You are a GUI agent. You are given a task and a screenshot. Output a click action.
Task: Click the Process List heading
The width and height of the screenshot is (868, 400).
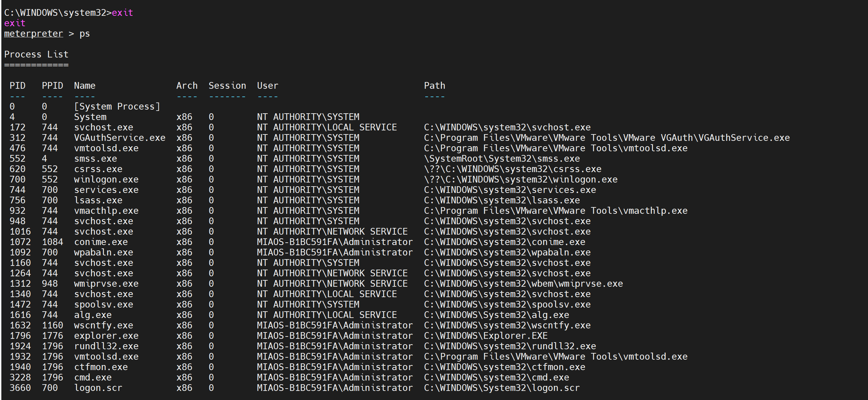pyautogui.click(x=36, y=54)
